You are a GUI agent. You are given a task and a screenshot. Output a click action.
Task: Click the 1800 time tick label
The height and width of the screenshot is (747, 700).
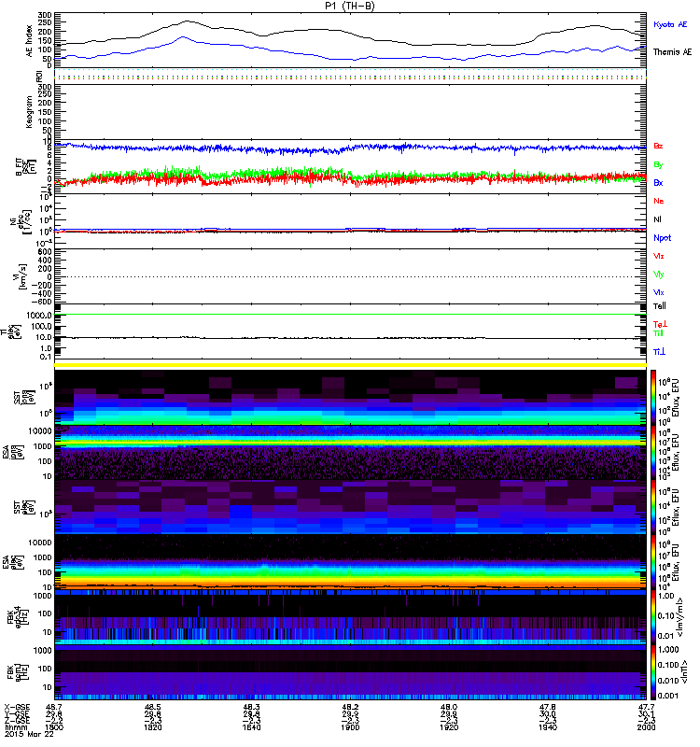(x=54, y=727)
